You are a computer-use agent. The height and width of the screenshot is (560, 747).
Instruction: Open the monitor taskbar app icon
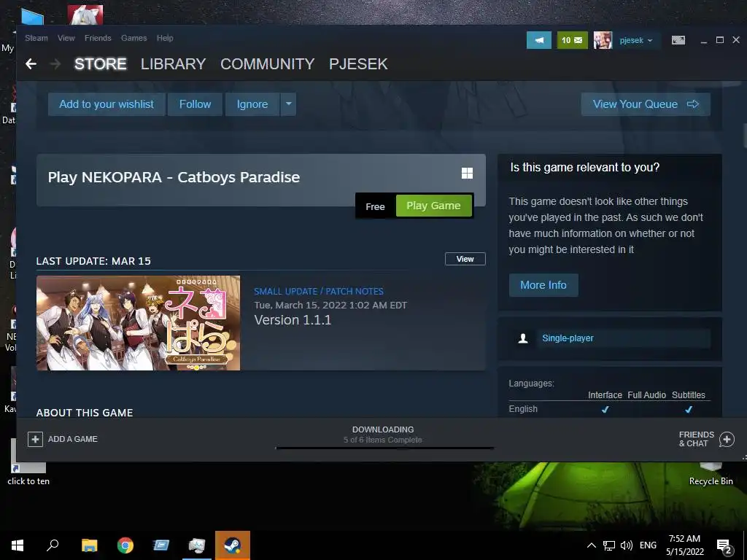[197, 545]
